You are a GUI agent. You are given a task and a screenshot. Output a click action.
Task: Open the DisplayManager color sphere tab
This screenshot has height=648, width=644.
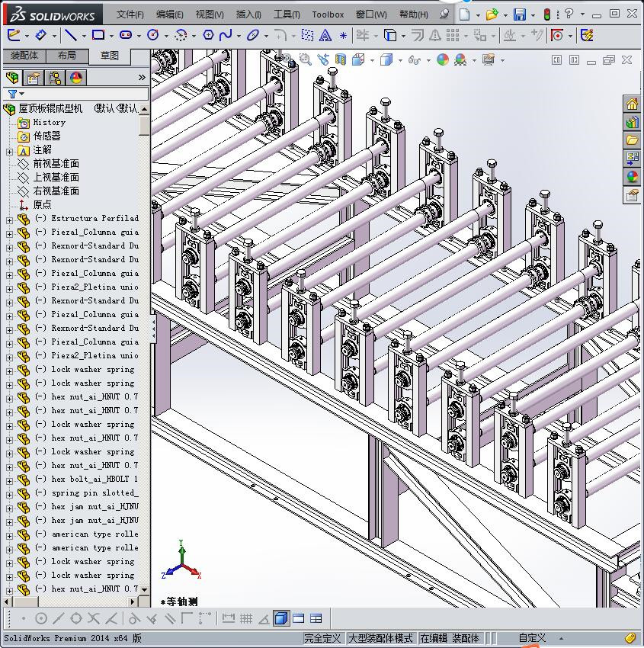[76, 78]
